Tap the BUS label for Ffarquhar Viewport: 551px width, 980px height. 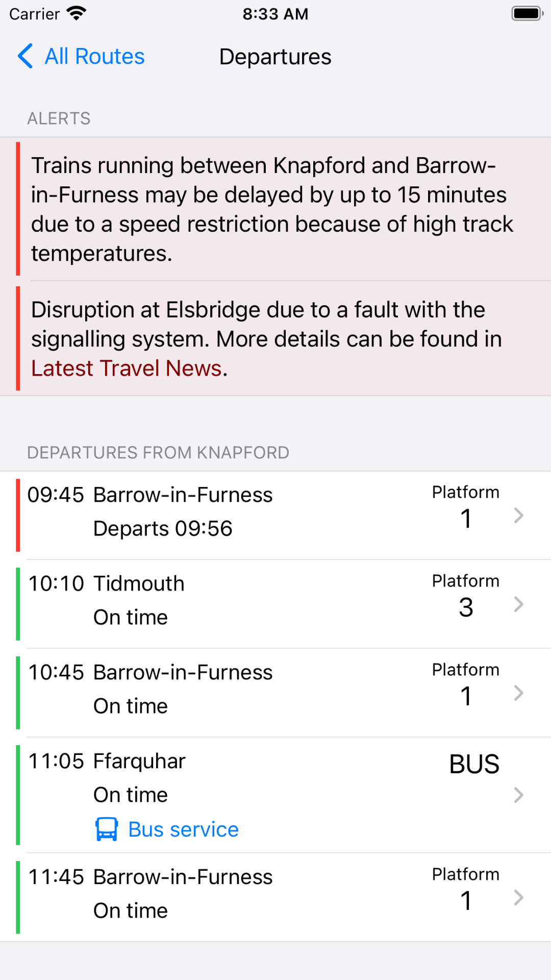[x=474, y=764]
